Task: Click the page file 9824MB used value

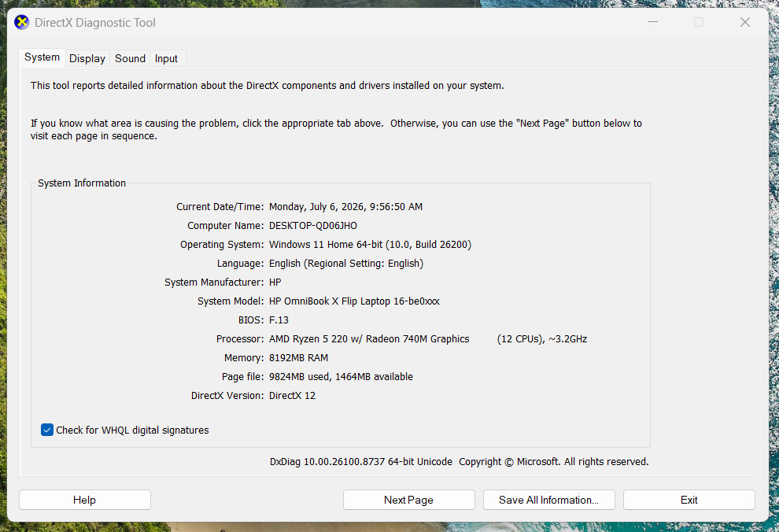Action: point(341,376)
